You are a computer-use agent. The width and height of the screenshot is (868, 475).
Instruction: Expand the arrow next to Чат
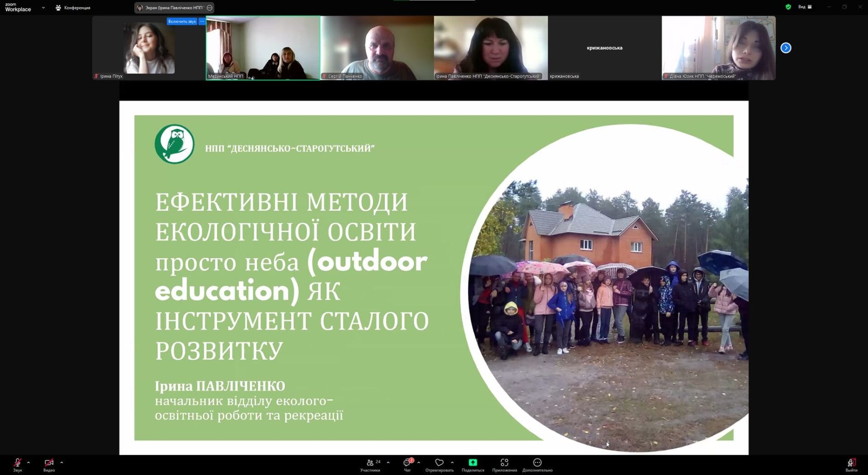(x=419, y=462)
